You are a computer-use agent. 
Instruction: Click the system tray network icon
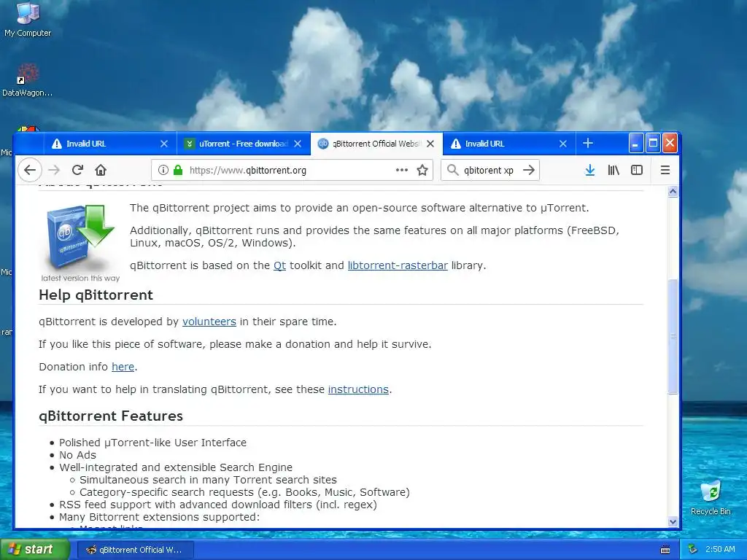point(693,550)
